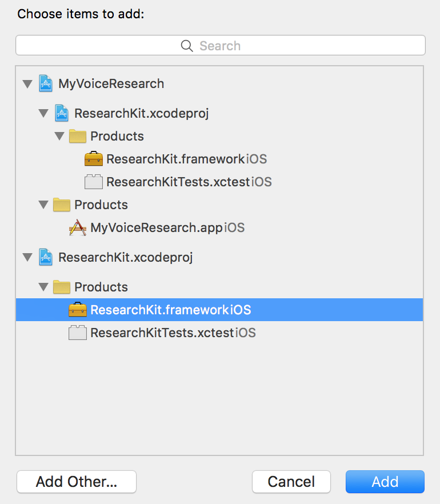This screenshot has width=440, height=504.
Task: Click the magnifying glass search icon
Action: tap(187, 46)
